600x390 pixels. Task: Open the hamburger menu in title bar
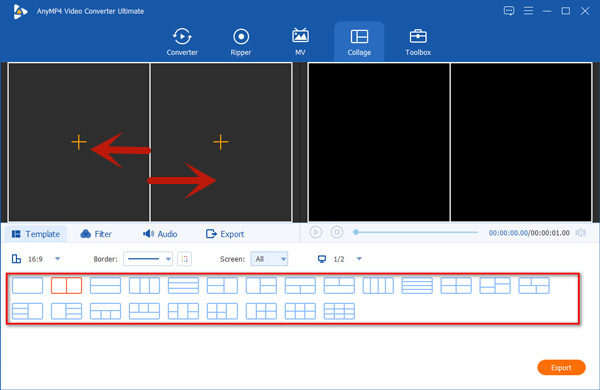click(x=528, y=11)
